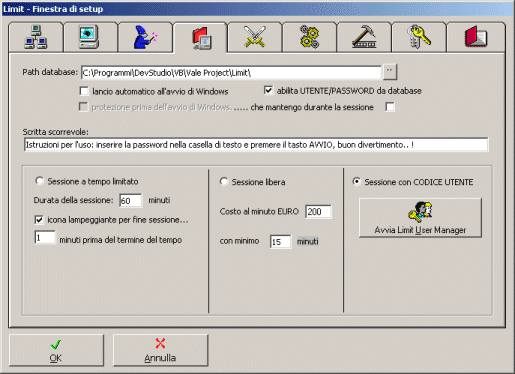Check the che mantengo durante la sessione box

click(390, 107)
